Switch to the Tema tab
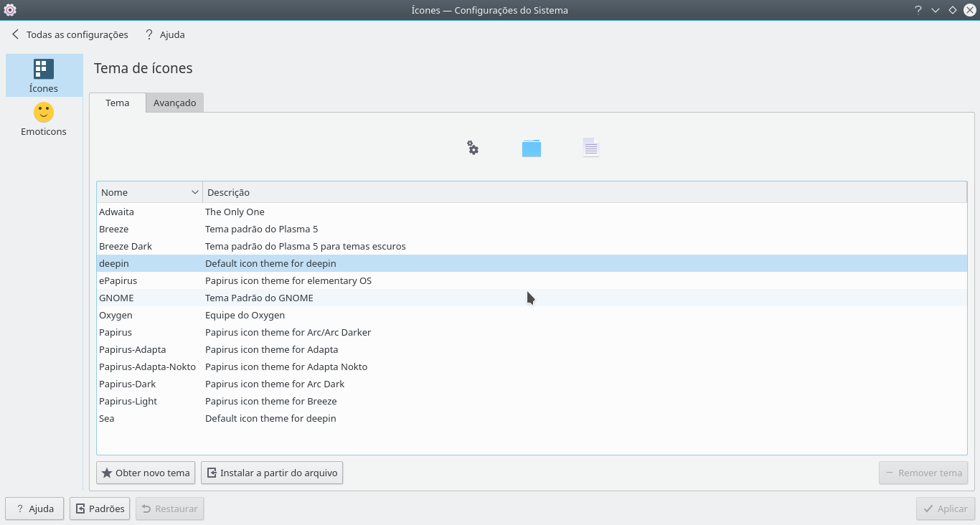This screenshot has width=980, height=525. [x=117, y=103]
